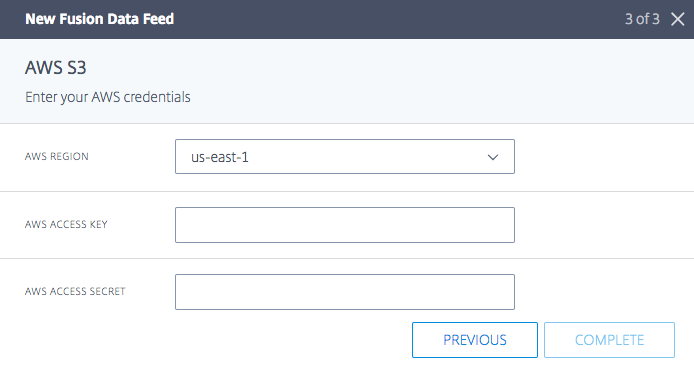The height and width of the screenshot is (367, 694).
Task: Click empty space right of Access Key field
Action: (x=604, y=225)
